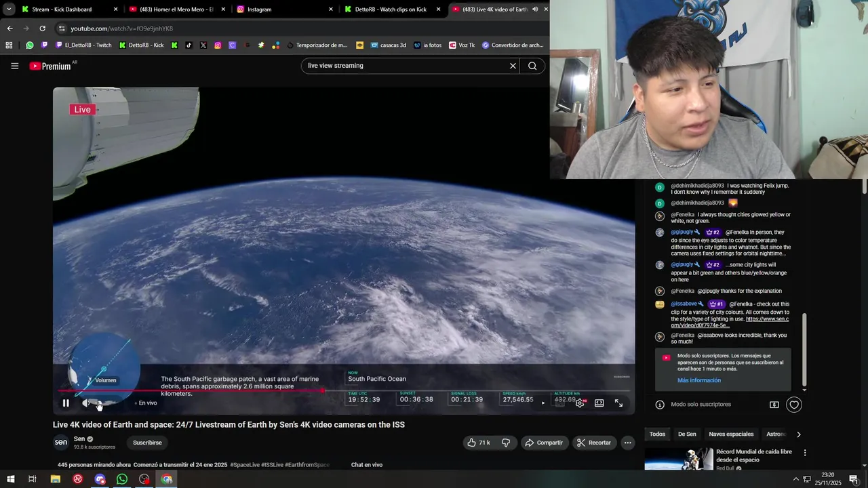The width and height of the screenshot is (868, 488).
Task: Open Récord Mundial de caída libre thumbnail
Action: tap(679, 459)
